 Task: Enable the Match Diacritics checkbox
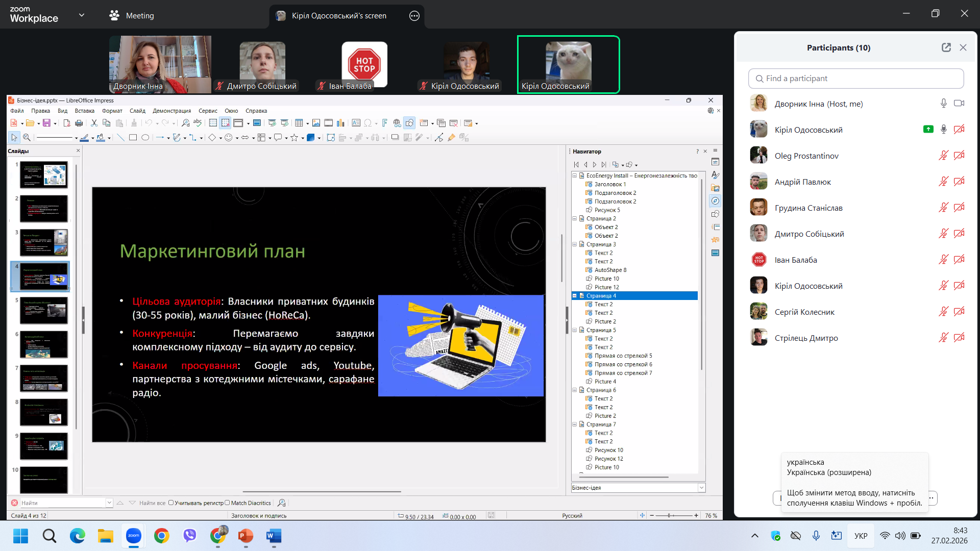pyautogui.click(x=228, y=503)
